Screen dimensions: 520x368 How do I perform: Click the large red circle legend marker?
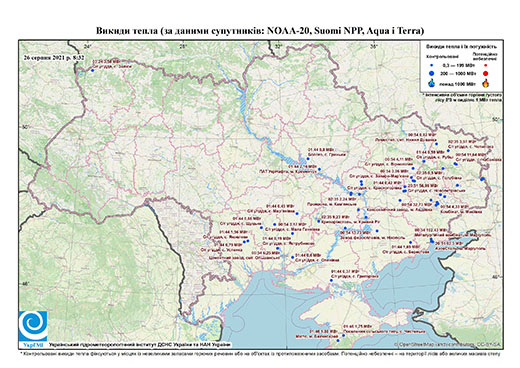click(486, 74)
